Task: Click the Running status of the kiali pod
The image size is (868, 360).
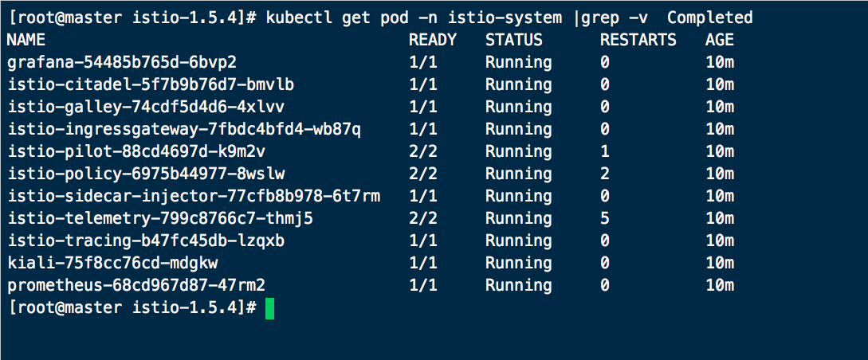Action: tap(518, 263)
